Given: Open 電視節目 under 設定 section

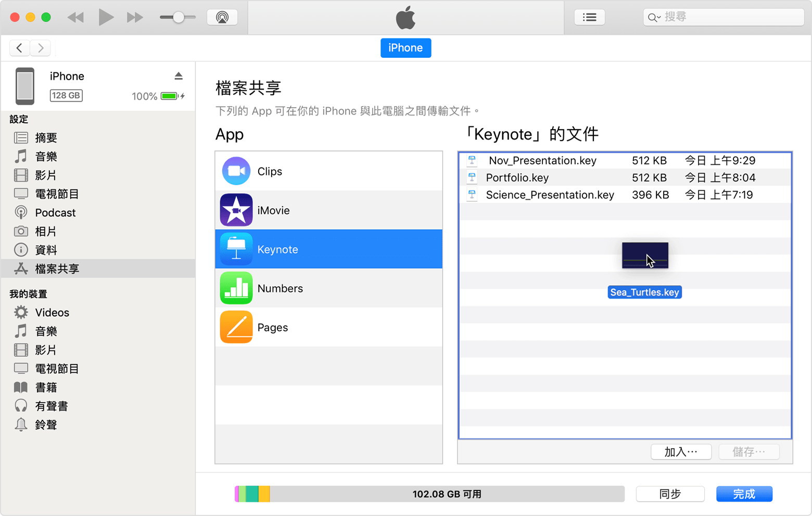Looking at the screenshot, I should click(98, 194).
